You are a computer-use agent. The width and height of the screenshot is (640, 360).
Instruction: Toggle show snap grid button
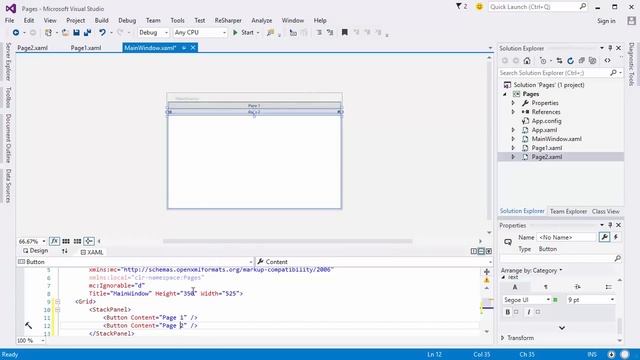[66, 241]
